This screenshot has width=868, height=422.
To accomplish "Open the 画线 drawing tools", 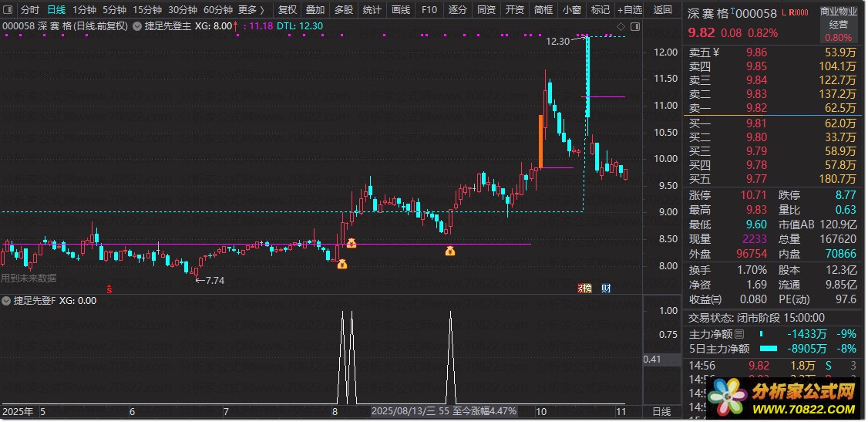I will (x=400, y=9).
